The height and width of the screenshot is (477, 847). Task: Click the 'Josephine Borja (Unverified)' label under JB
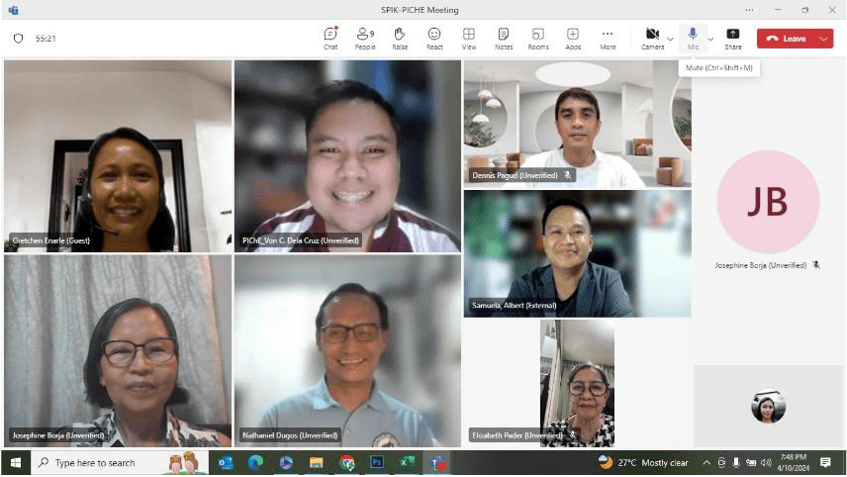click(x=760, y=265)
